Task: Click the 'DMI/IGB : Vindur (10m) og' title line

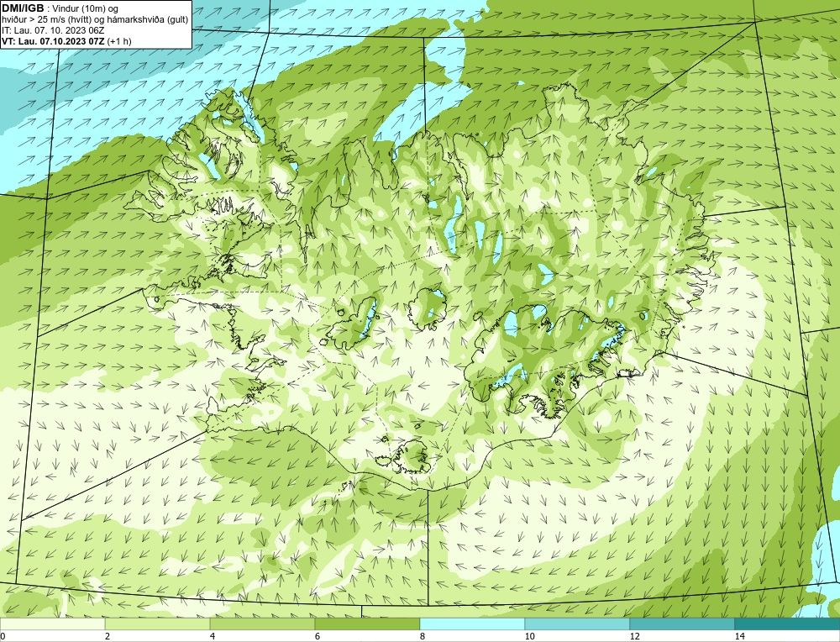Action: point(61,8)
